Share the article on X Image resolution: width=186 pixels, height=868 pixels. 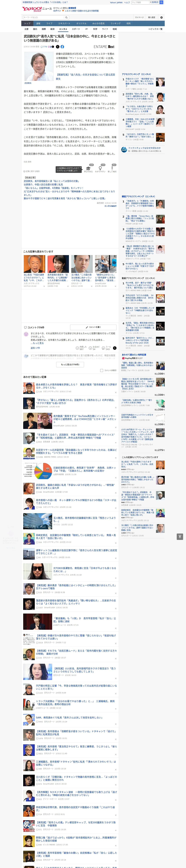pos(57,47)
